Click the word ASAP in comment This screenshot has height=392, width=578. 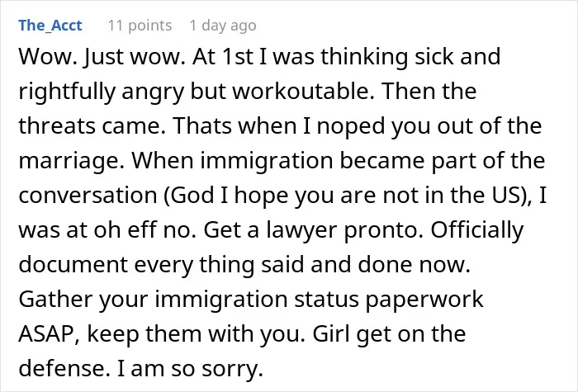(48, 333)
